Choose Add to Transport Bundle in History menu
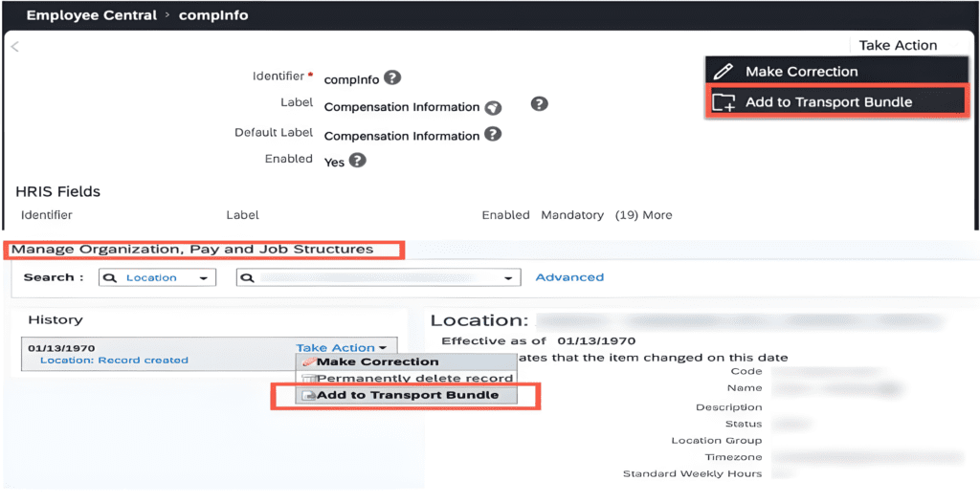980x503 pixels. pyautogui.click(x=406, y=396)
